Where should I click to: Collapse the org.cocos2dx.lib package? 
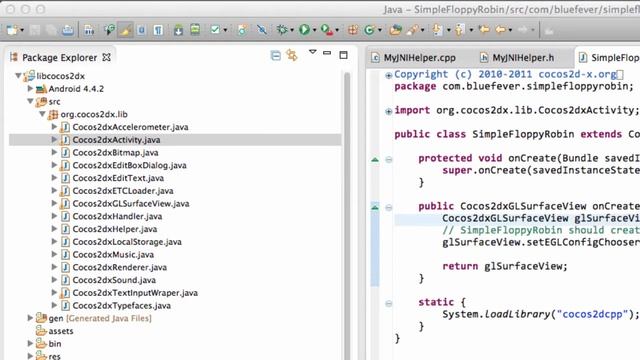tap(42, 114)
